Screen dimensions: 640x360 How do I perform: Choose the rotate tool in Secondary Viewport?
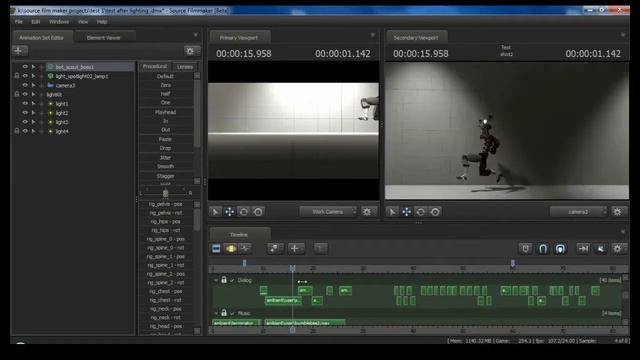[x=421, y=212]
